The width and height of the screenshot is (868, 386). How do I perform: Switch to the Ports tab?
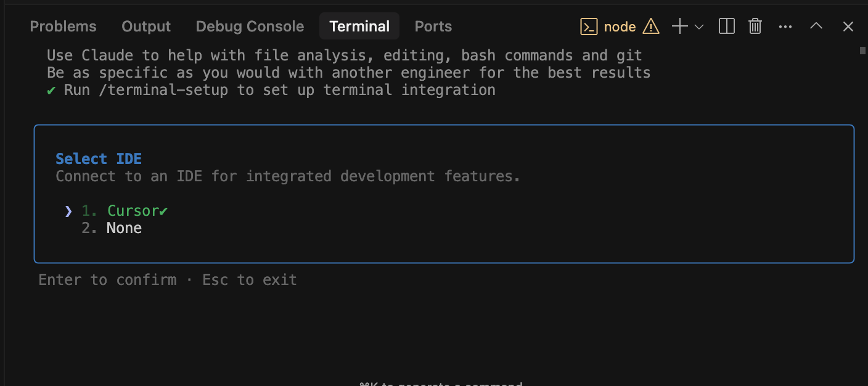point(433,26)
